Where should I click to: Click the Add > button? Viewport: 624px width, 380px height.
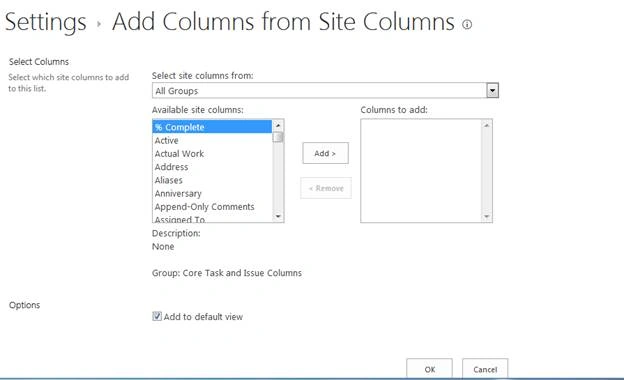(x=325, y=153)
